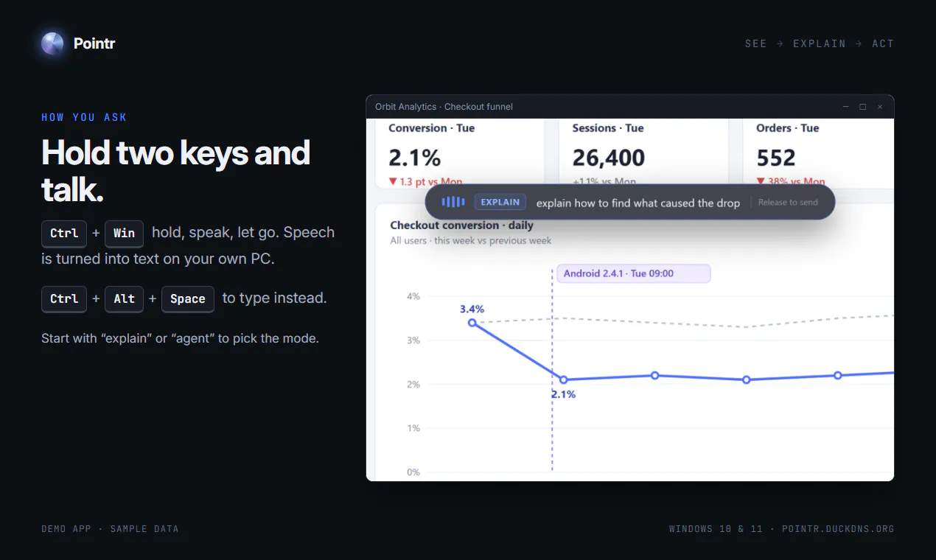Minimize the Orbit Analytics window

845,107
